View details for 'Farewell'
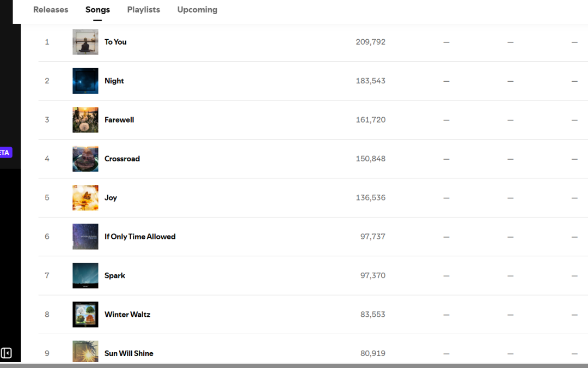 click(x=119, y=119)
